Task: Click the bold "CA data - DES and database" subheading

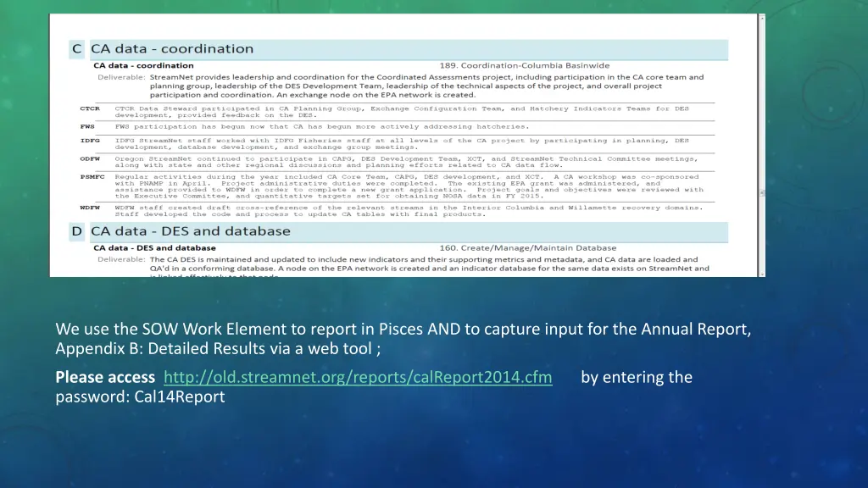Action: pos(154,248)
